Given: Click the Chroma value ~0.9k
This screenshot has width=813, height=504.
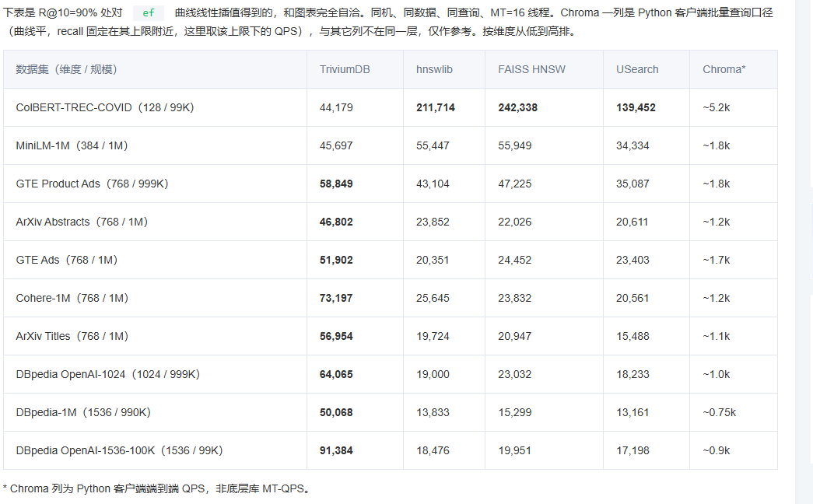Looking at the screenshot, I should tap(716, 450).
